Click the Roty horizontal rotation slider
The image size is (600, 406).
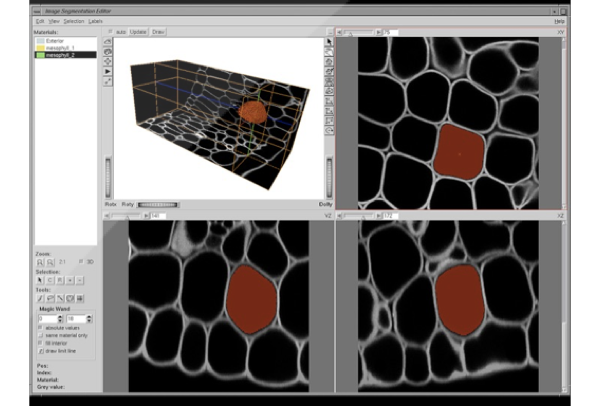[x=158, y=203]
